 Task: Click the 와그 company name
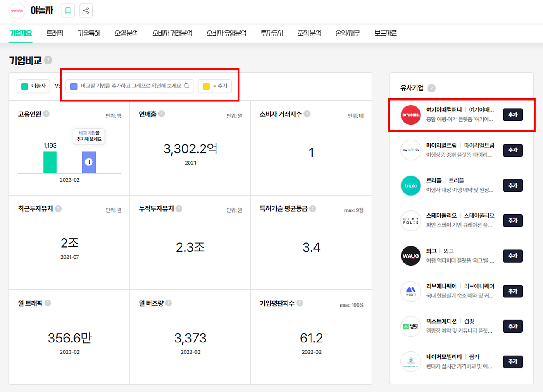pos(431,251)
